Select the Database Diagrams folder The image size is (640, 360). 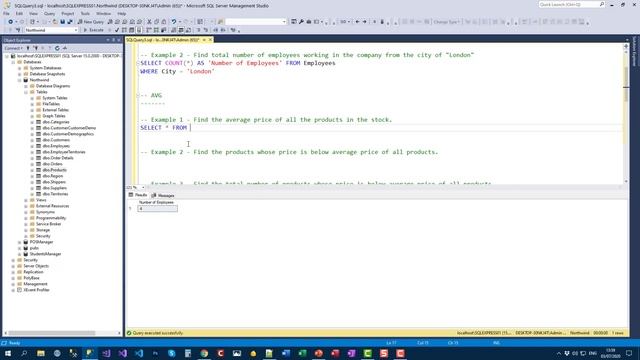tap(53, 86)
